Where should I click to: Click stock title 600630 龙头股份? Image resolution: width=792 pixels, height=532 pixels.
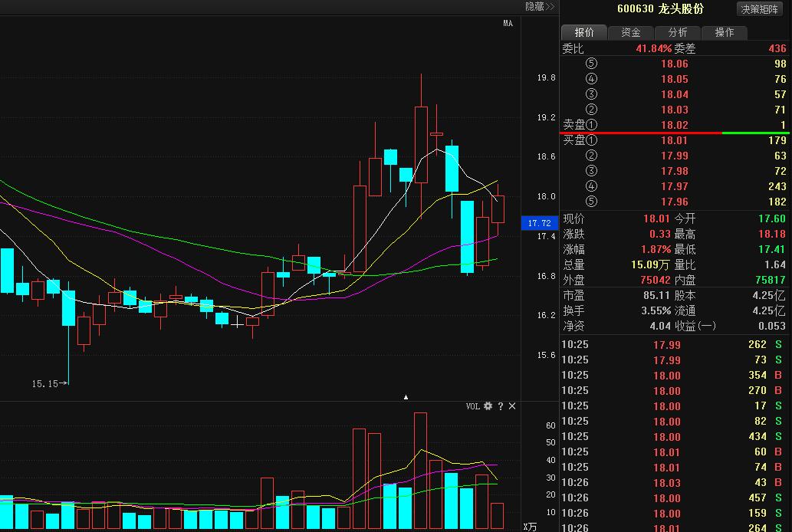tap(660, 9)
